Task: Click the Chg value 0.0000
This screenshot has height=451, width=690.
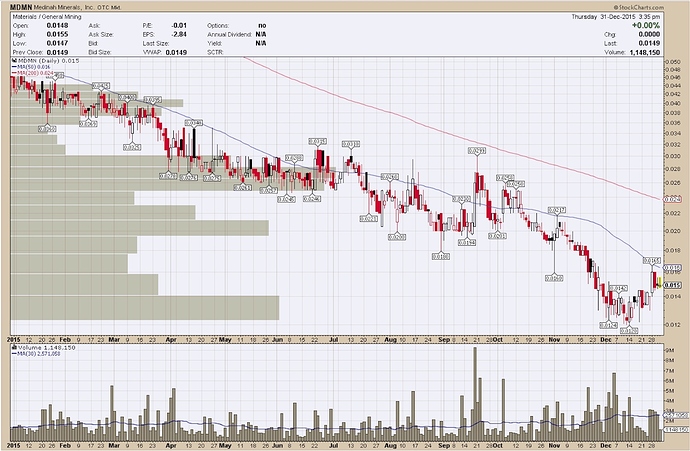Action: tap(649, 34)
